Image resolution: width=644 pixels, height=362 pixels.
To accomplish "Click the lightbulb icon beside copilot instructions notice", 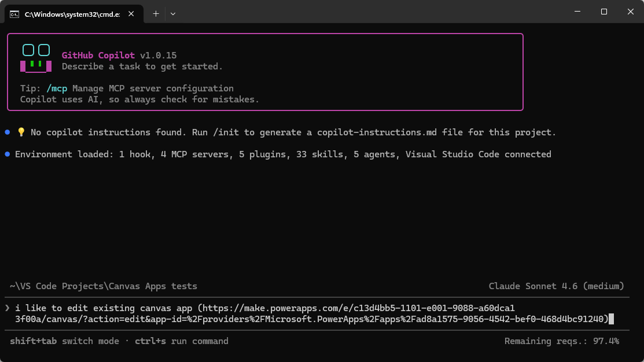I will click(x=21, y=132).
